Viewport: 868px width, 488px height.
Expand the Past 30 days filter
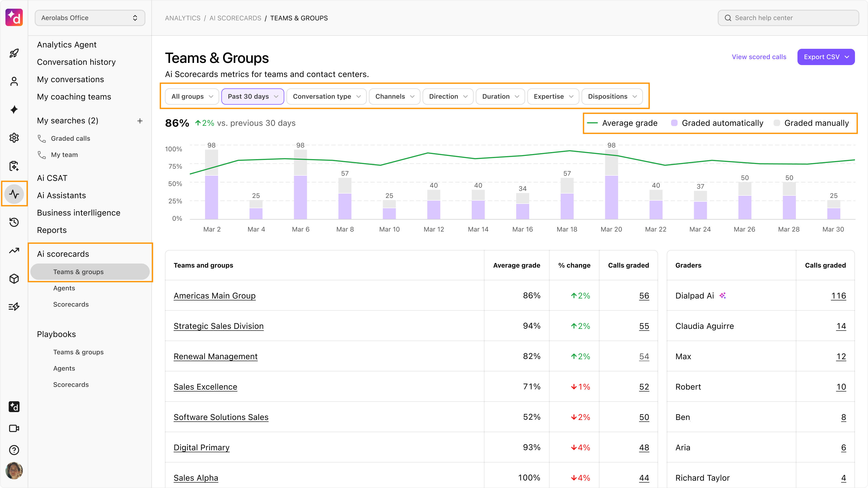(x=253, y=96)
